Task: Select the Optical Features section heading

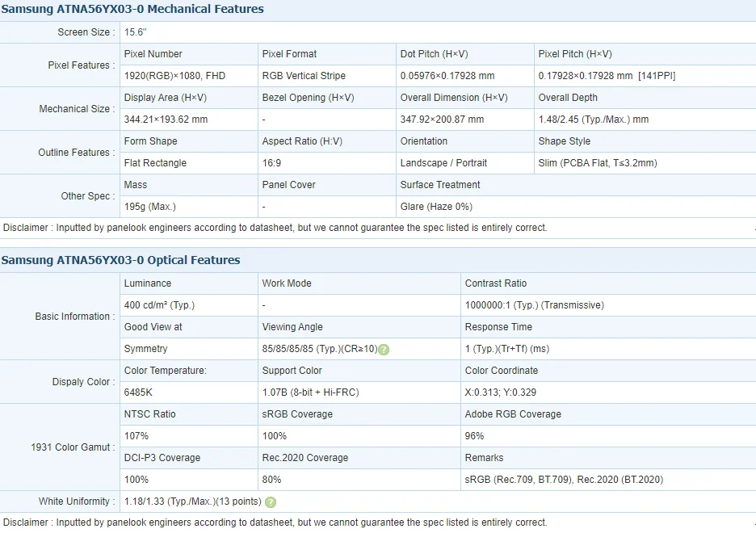Action: point(120,260)
